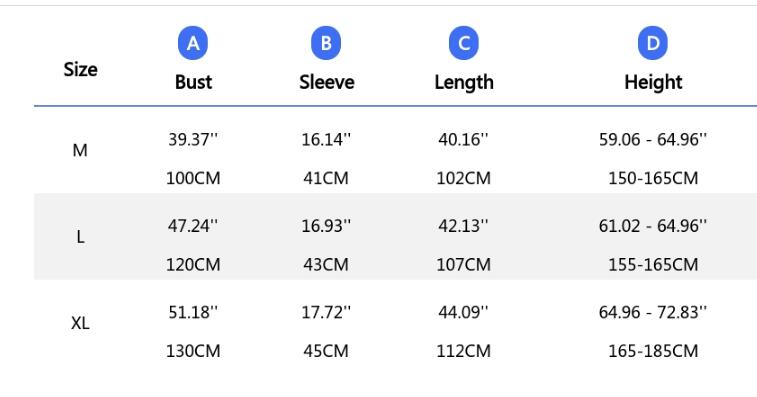This screenshot has width=757, height=397.
Task: Click the blue C circle icon
Action: (x=464, y=43)
